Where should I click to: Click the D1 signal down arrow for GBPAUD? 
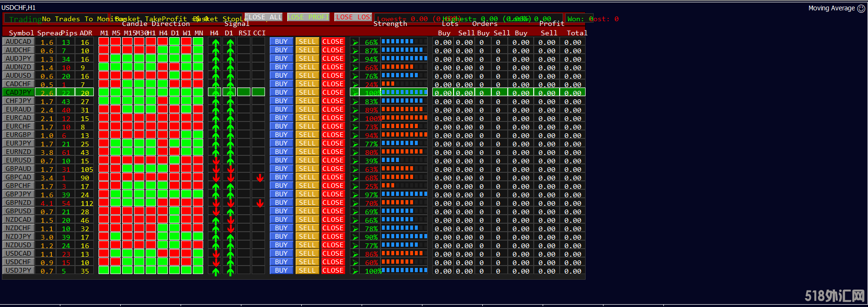tap(231, 170)
